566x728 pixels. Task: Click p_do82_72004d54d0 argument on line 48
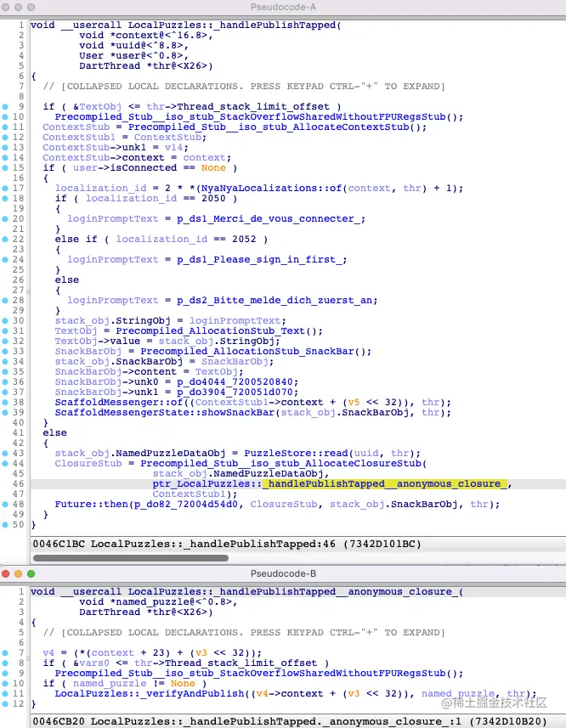click(186, 505)
